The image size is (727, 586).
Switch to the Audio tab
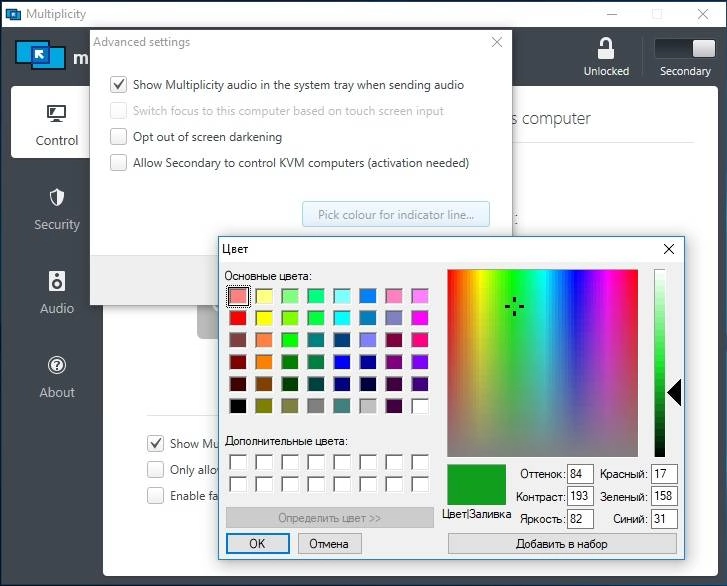click(57, 293)
